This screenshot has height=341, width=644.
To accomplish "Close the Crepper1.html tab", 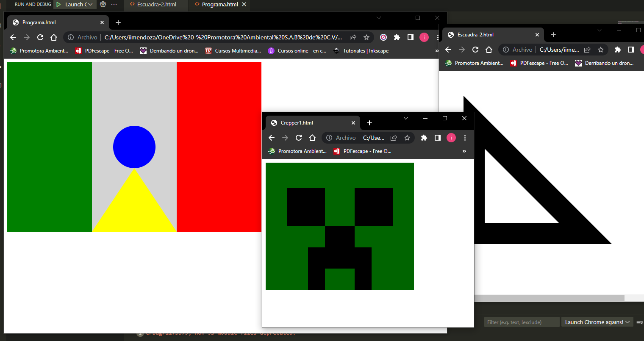I will (x=353, y=123).
